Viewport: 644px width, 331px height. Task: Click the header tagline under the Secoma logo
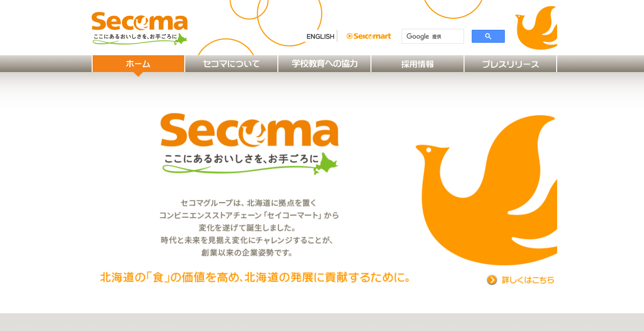click(135, 37)
